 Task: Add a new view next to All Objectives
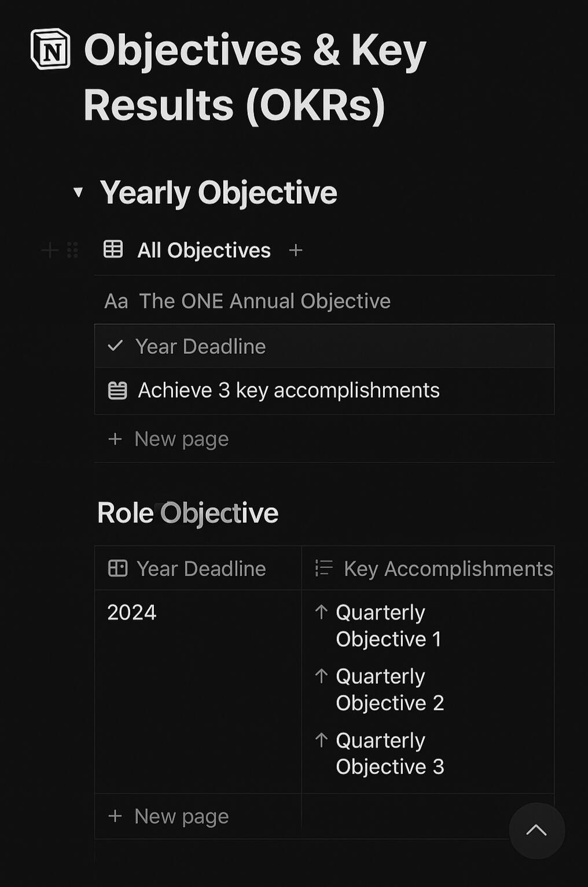(x=296, y=250)
